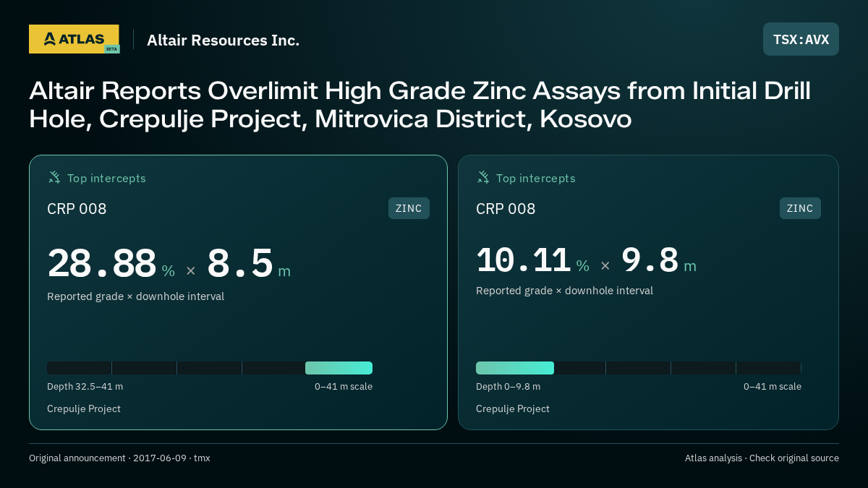This screenshot has width=868, height=488.
Task: Click the depth bar for 32.5–41 m
Action: click(x=210, y=368)
